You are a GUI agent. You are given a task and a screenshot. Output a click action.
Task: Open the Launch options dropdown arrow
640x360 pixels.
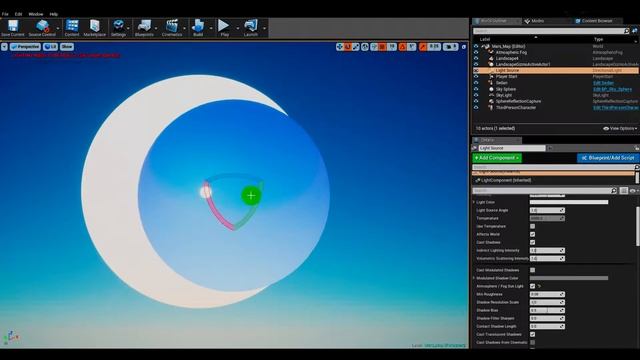tap(264, 29)
